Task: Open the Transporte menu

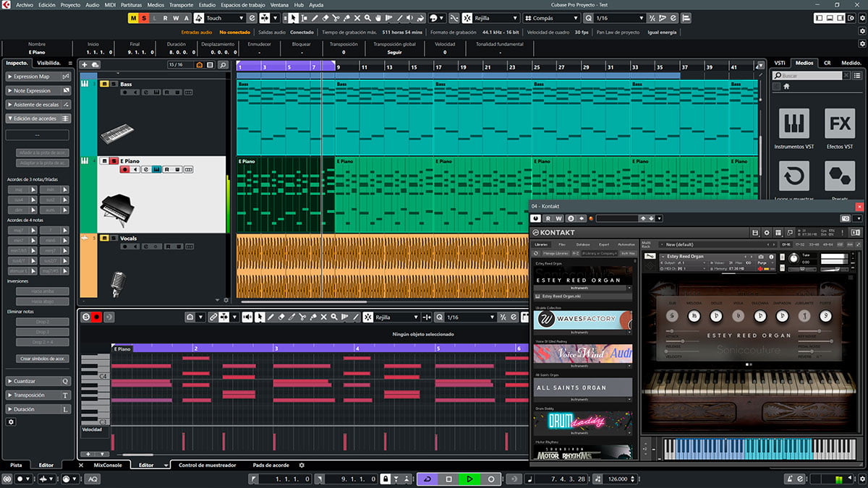Action: [181, 4]
